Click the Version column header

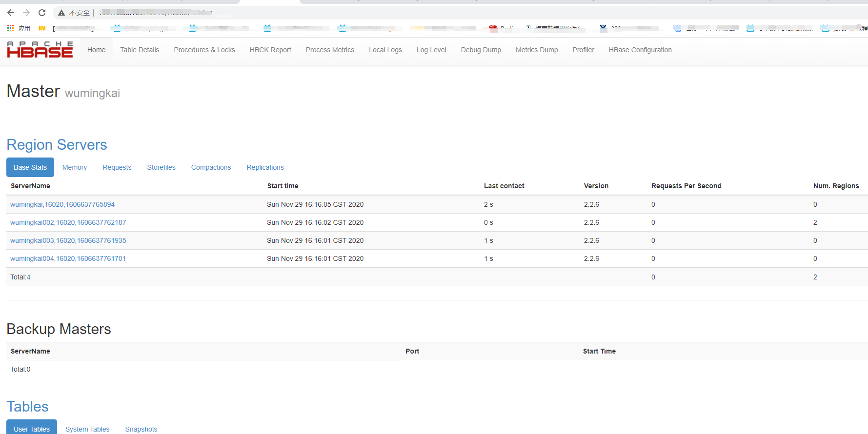[596, 186]
